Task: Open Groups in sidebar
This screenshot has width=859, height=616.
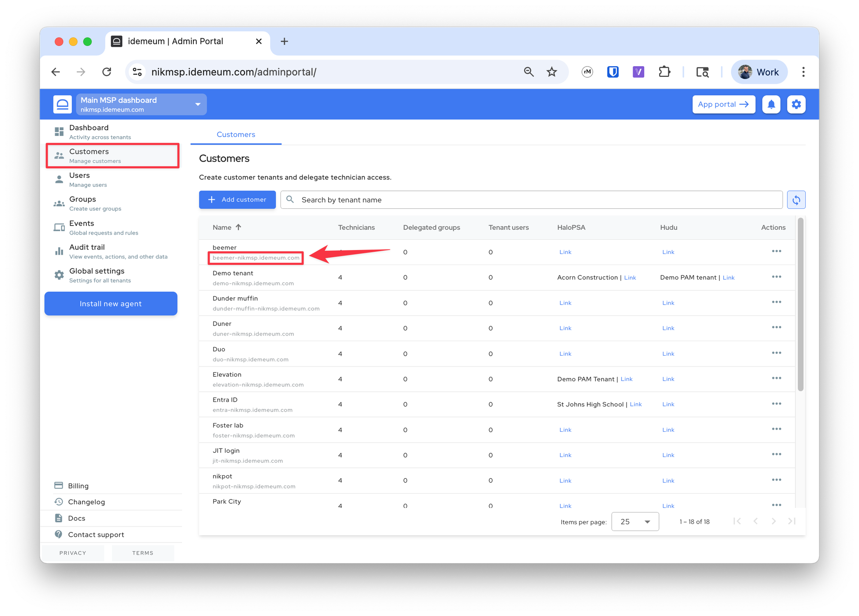Action: pyautogui.click(x=113, y=204)
